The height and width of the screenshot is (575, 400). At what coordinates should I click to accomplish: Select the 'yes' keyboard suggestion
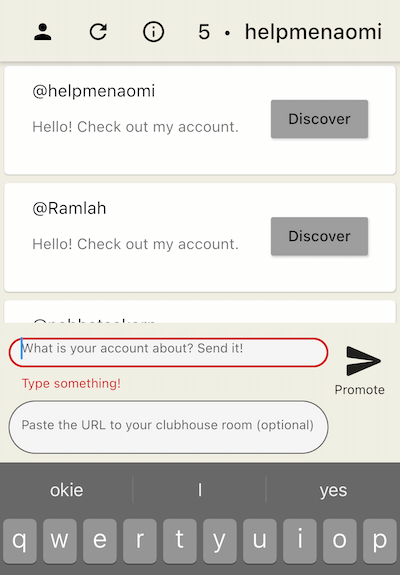pyautogui.click(x=333, y=490)
